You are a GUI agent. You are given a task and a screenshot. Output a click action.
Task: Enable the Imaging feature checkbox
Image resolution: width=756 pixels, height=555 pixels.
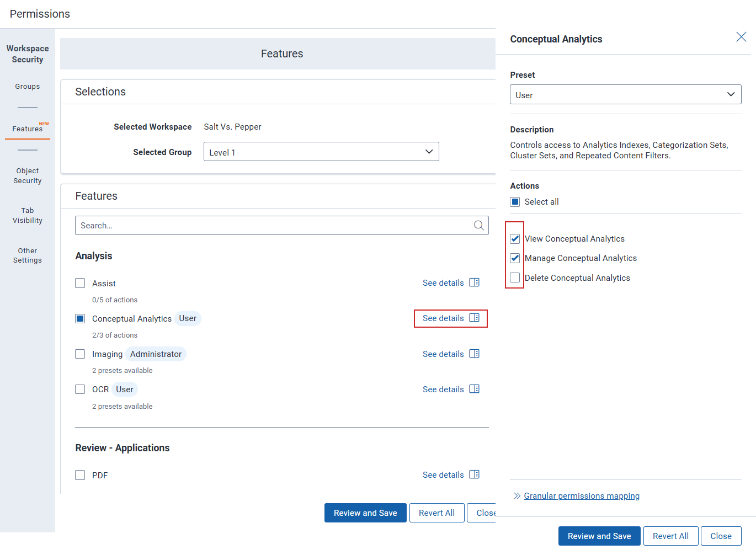pyautogui.click(x=80, y=354)
